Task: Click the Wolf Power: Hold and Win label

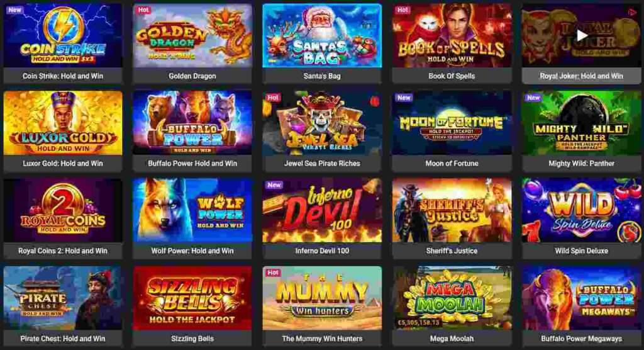Action: tap(192, 251)
